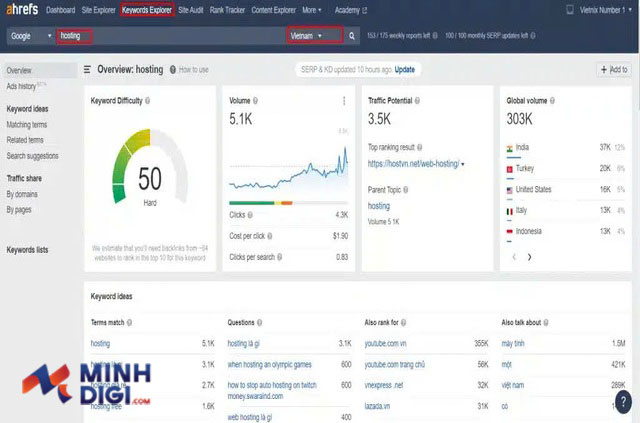Open the Vietnam country dropdown

coord(314,36)
